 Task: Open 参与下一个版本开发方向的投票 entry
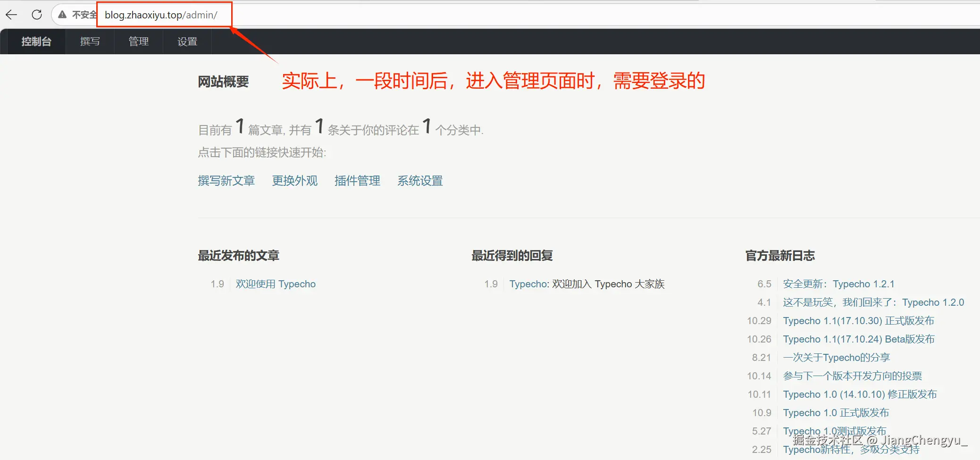(853, 376)
